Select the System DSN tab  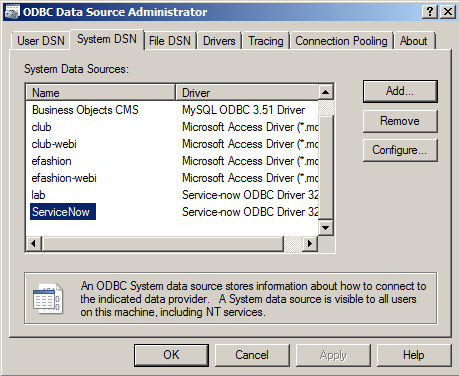pyautogui.click(x=107, y=39)
